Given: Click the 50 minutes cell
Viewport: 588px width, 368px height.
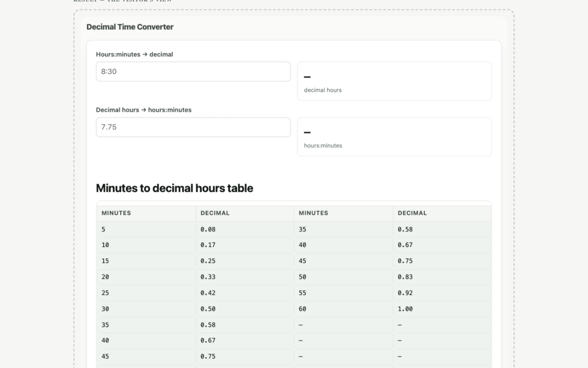Looking at the screenshot, I should [x=344, y=277].
